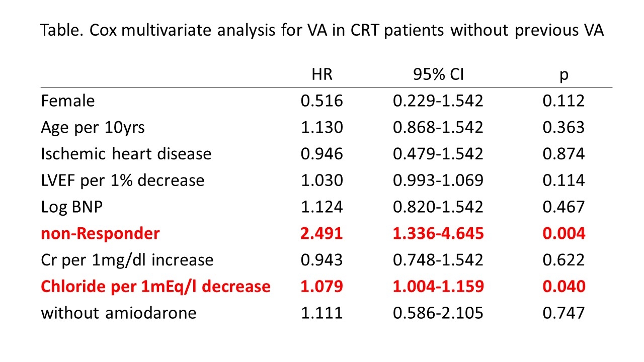Click the without amiodarone row label
This screenshot has height=362, width=644.
(x=118, y=313)
